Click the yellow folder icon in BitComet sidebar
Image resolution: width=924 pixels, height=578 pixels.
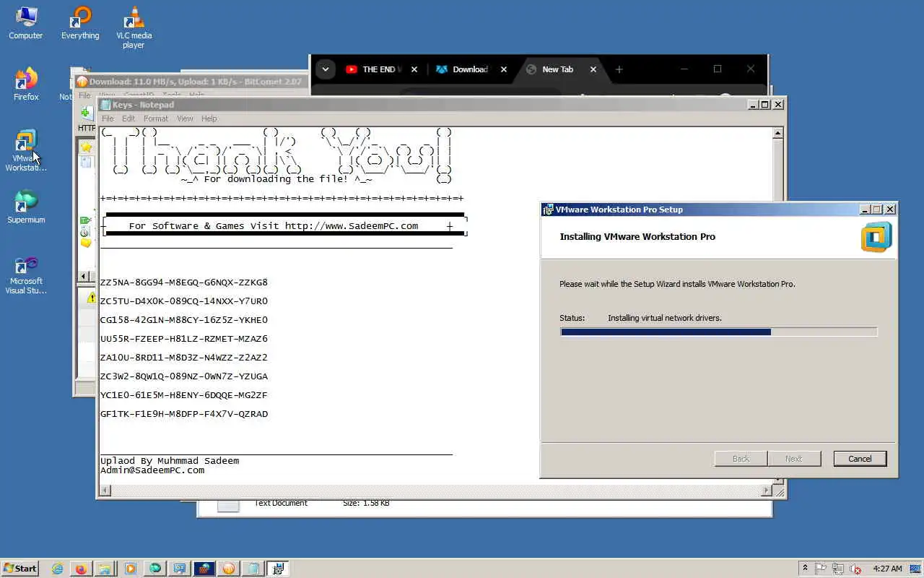86,243
